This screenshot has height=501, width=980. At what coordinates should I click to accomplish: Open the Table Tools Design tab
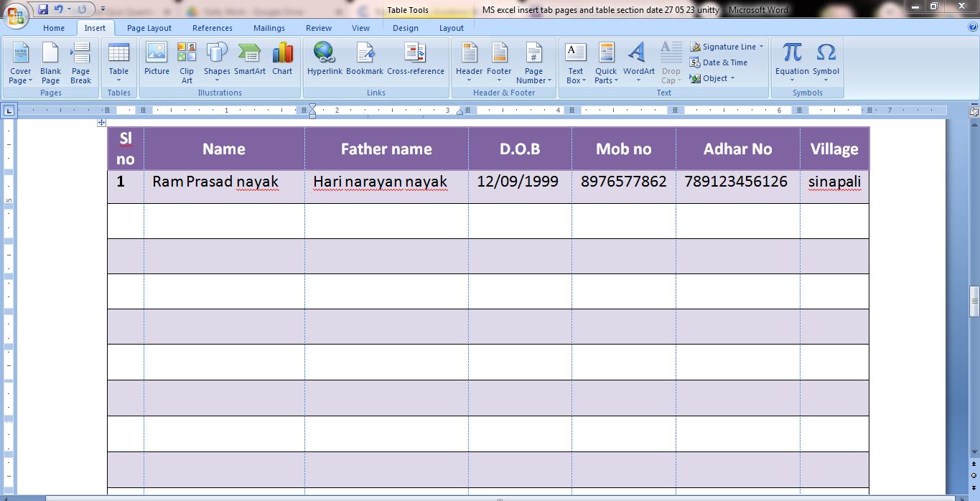(x=405, y=28)
